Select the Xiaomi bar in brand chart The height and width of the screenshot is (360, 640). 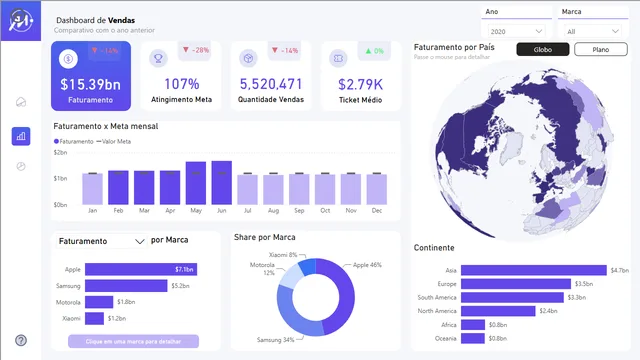click(x=94, y=318)
